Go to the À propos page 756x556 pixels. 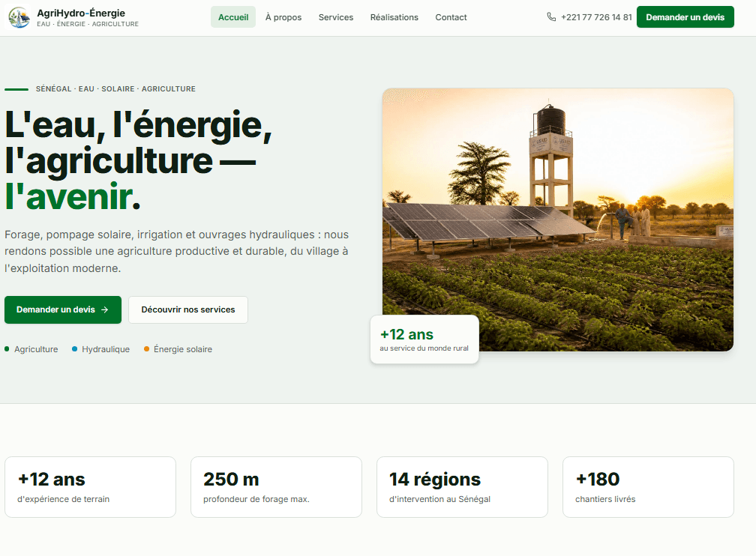pyautogui.click(x=283, y=17)
